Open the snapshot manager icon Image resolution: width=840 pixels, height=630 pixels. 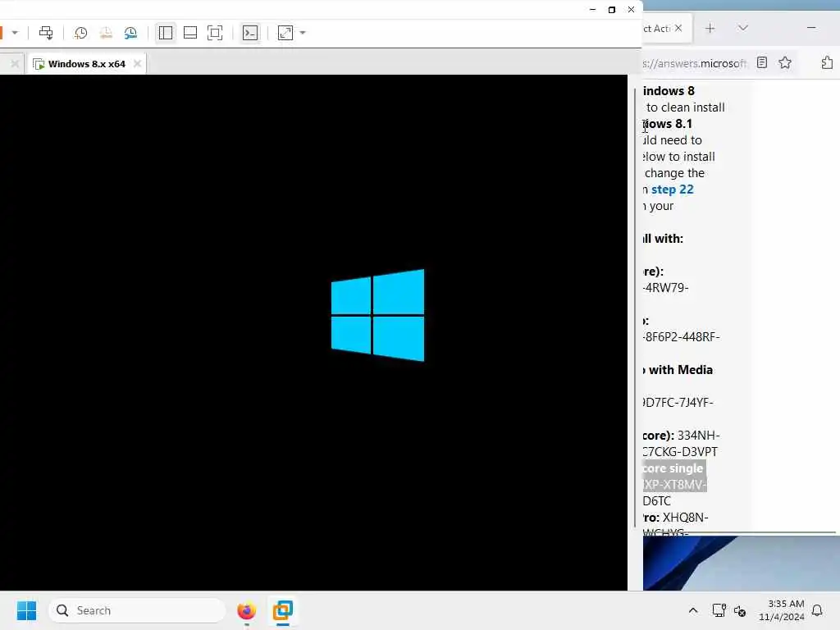[x=130, y=33]
